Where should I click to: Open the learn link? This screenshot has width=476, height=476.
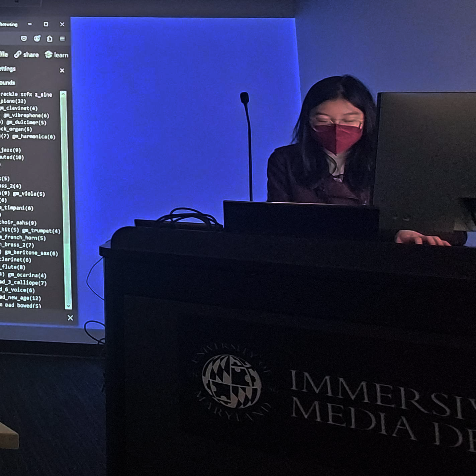tap(61, 55)
